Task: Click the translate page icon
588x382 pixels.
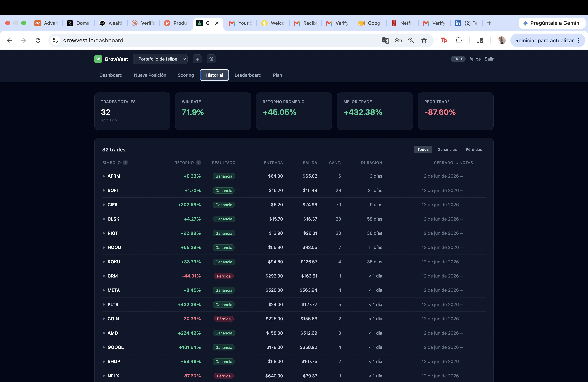Action: coord(385,41)
